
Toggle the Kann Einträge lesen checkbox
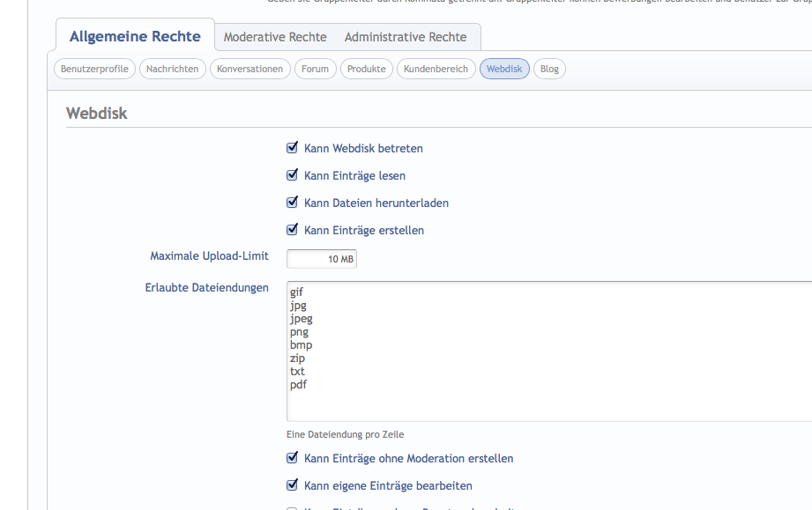pos(293,175)
